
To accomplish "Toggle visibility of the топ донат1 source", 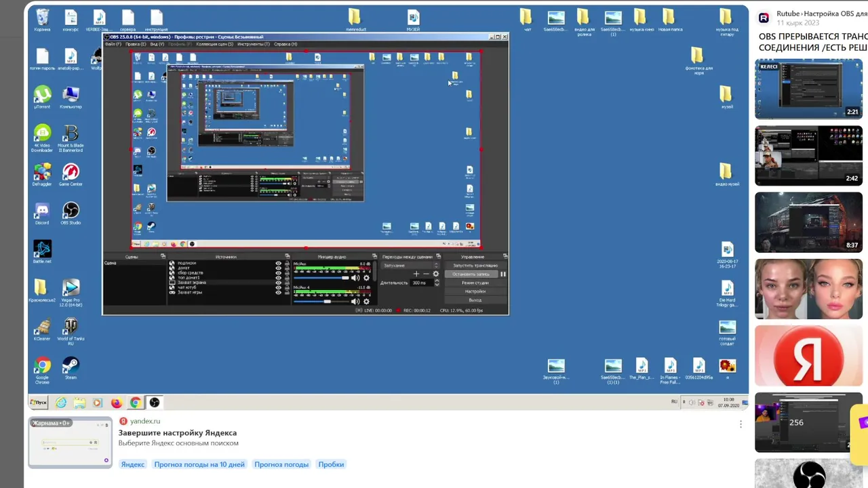I will click(x=278, y=278).
